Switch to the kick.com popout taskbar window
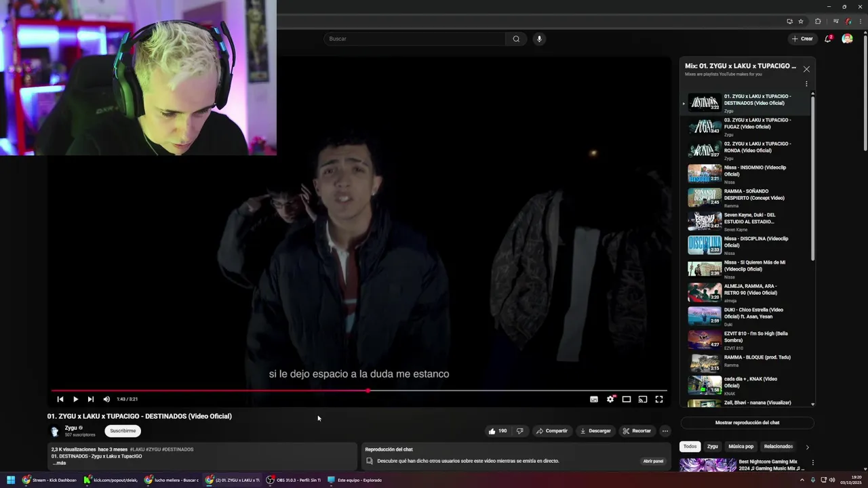Screen dimensions: 868x488 111,480
